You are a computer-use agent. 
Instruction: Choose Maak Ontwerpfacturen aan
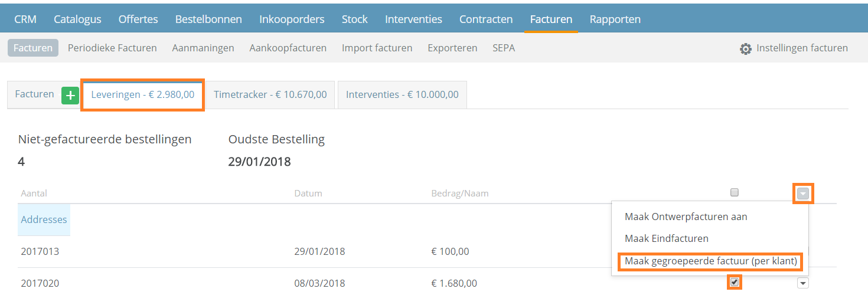click(686, 217)
